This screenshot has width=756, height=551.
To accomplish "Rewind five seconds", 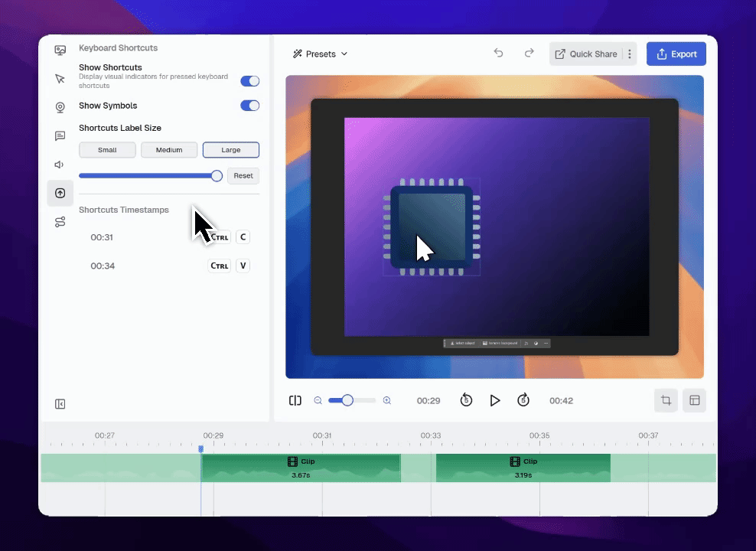I will click(x=466, y=400).
